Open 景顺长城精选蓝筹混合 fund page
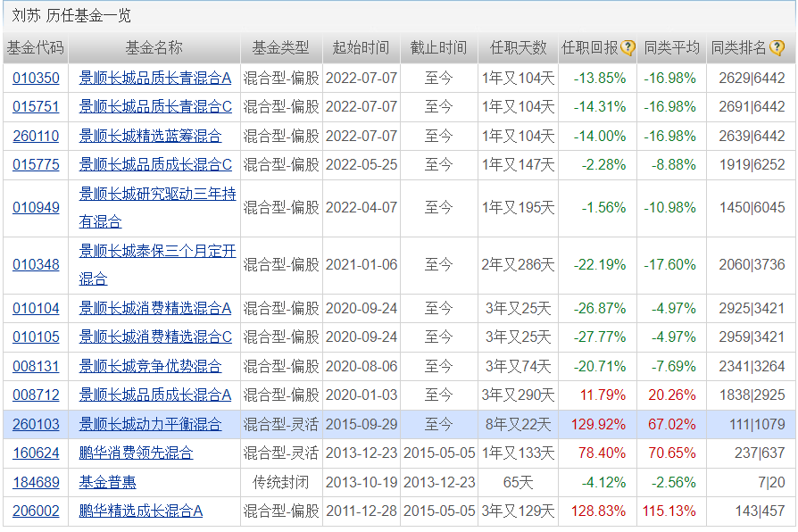Viewport: 798px width, 532px height. [150, 136]
